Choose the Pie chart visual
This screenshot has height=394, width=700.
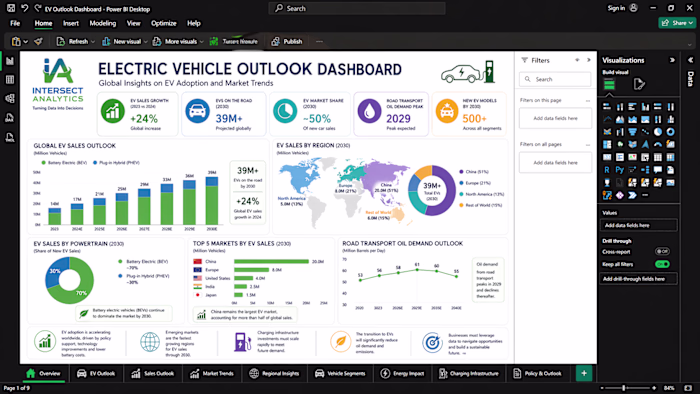658,132
